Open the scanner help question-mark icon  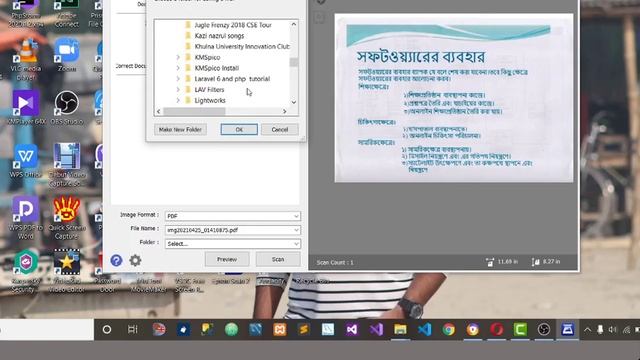pyautogui.click(x=116, y=260)
